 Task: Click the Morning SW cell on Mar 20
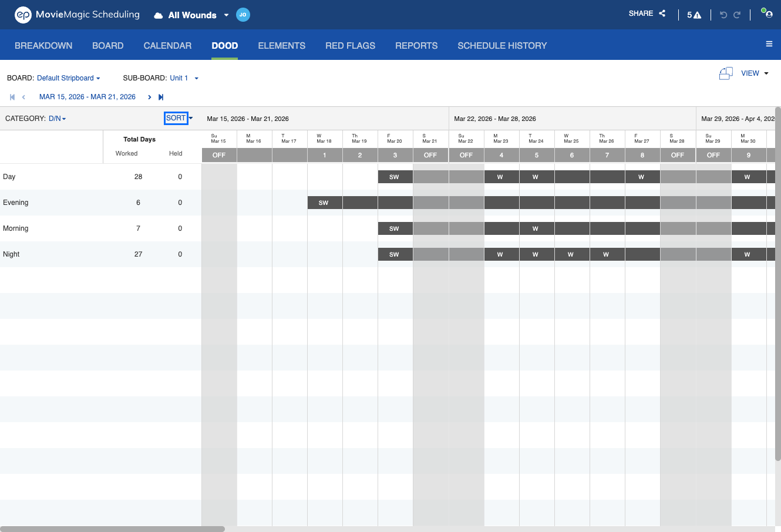[x=395, y=228]
